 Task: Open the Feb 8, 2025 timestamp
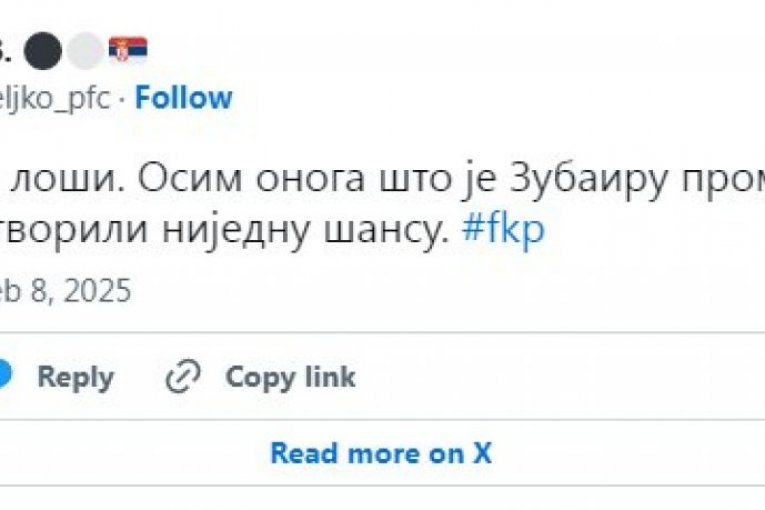(66, 291)
